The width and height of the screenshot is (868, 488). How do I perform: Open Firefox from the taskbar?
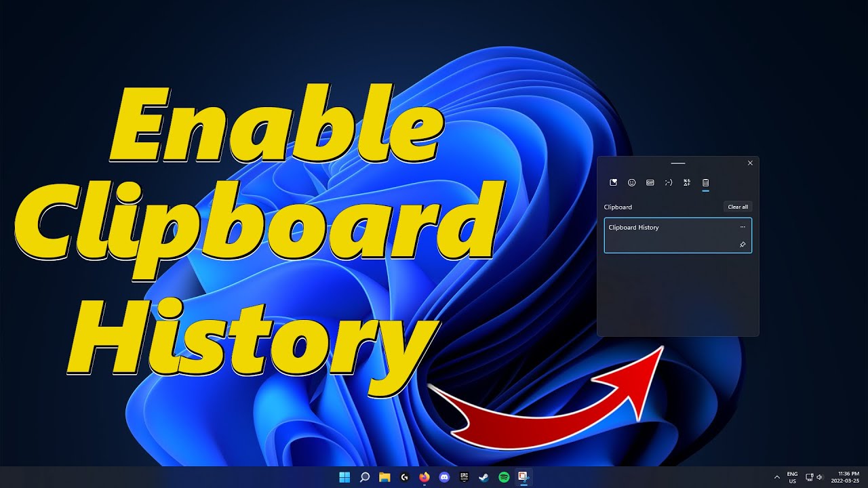pos(425,477)
